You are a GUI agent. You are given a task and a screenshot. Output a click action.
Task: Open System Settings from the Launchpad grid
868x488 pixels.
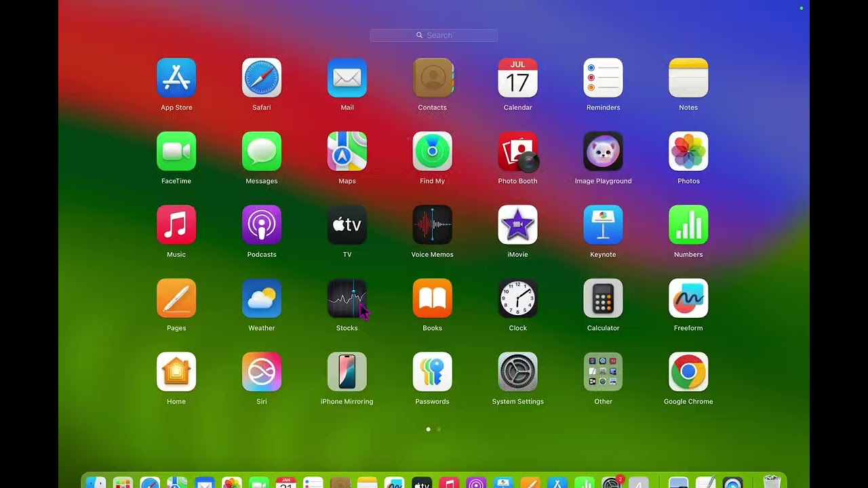518,372
